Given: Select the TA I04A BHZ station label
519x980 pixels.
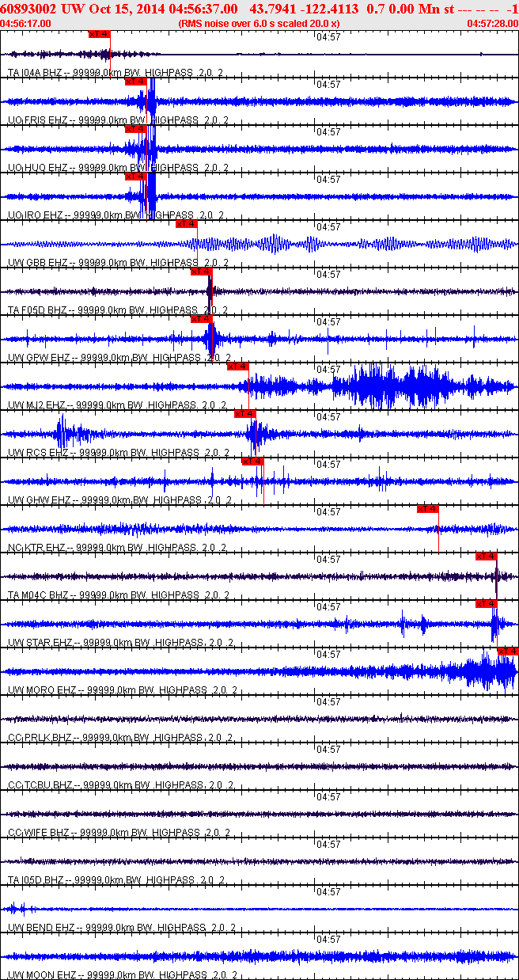Looking at the screenshot, I should (x=116, y=73).
